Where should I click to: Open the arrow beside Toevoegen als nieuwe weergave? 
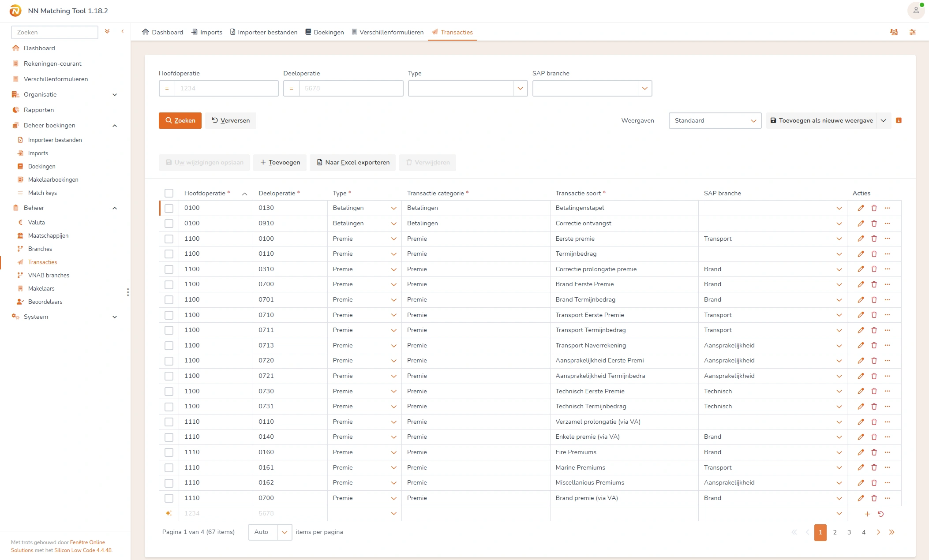pos(884,120)
